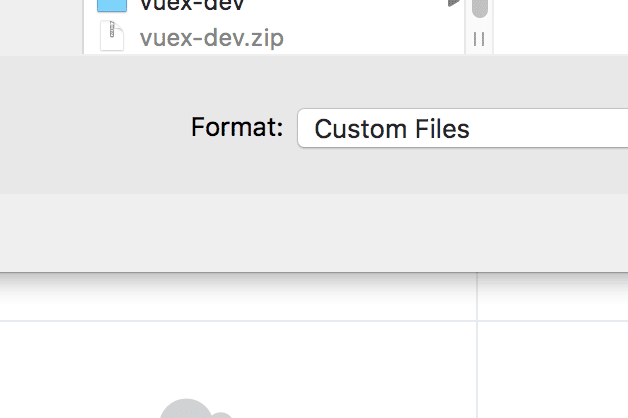Click the blue vuex-dev folder icon

[x=112, y=5]
